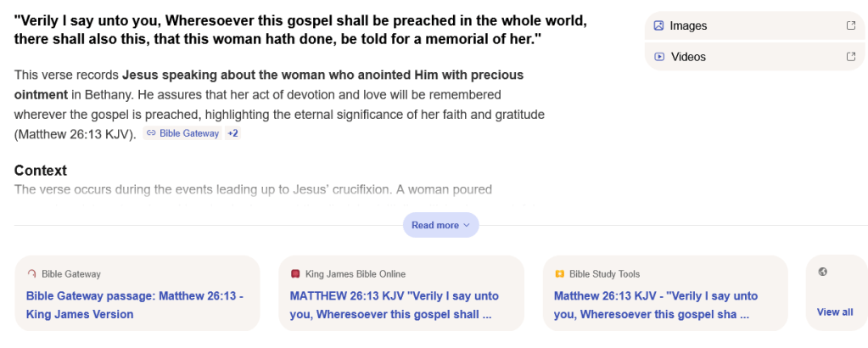Click the Bible Study Tools favicon

click(560, 273)
